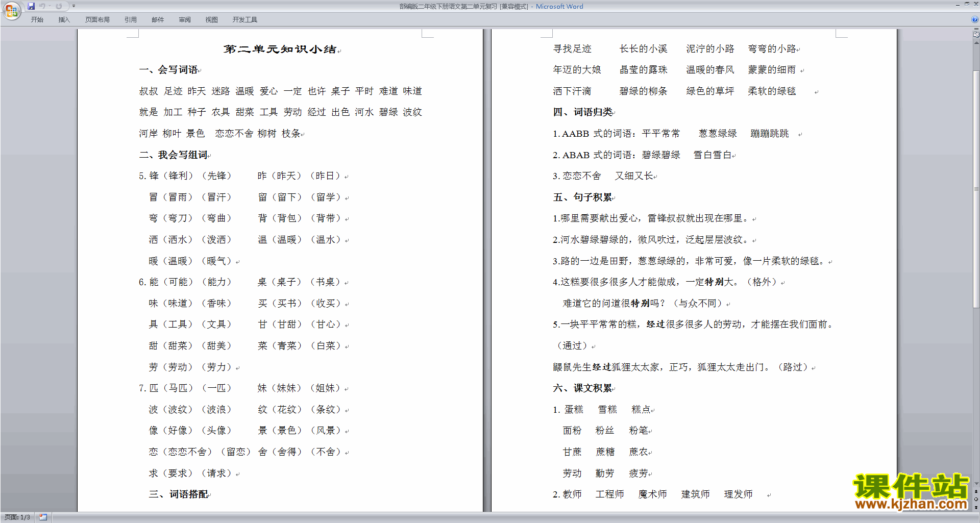Click the word 魔术师

[653, 494]
